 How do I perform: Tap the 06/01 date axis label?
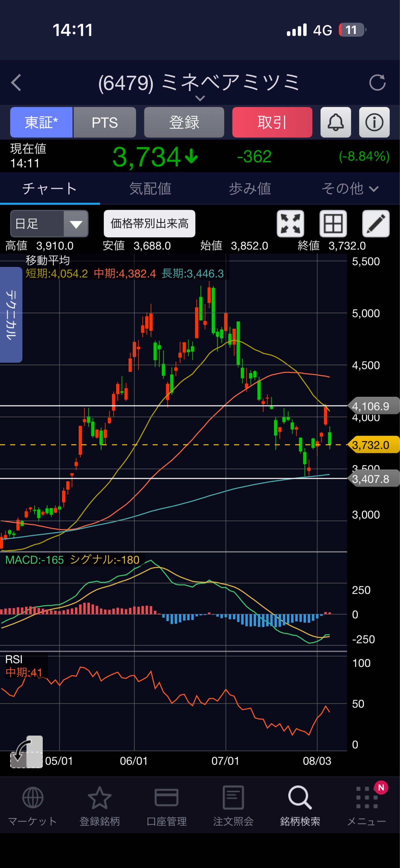point(134,761)
